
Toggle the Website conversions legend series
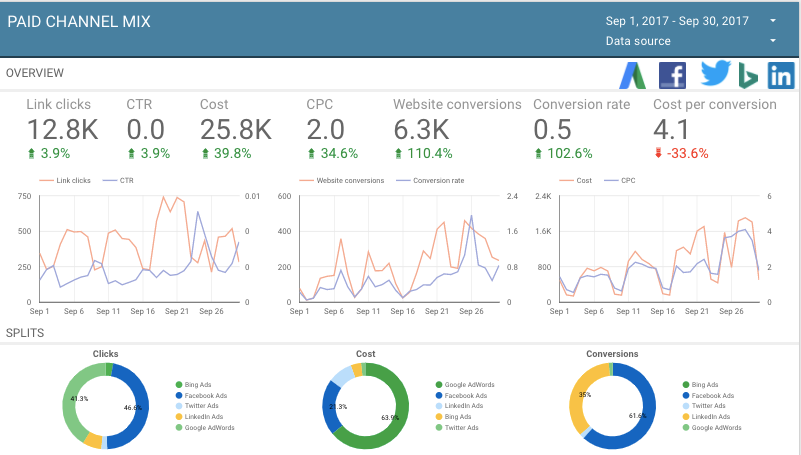click(x=349, y=181)
